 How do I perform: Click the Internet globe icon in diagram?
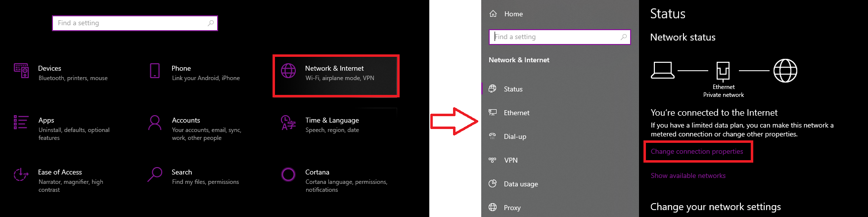point(785,70)
